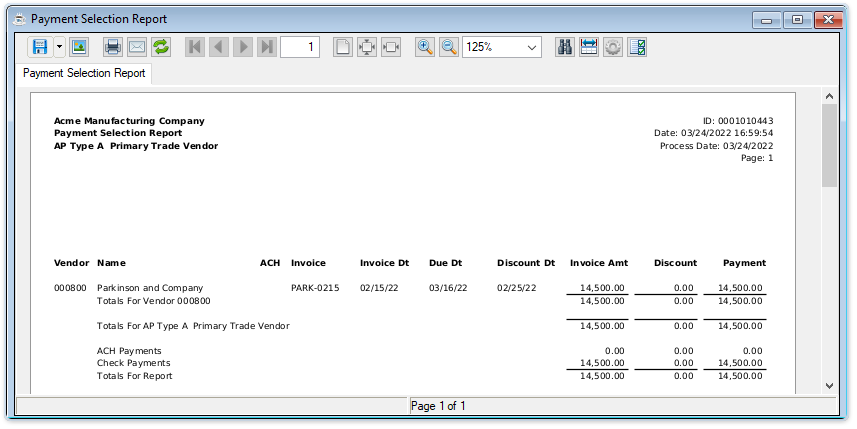Click the AP Type A Primary Trade Vendor heading

coord(136,146)
